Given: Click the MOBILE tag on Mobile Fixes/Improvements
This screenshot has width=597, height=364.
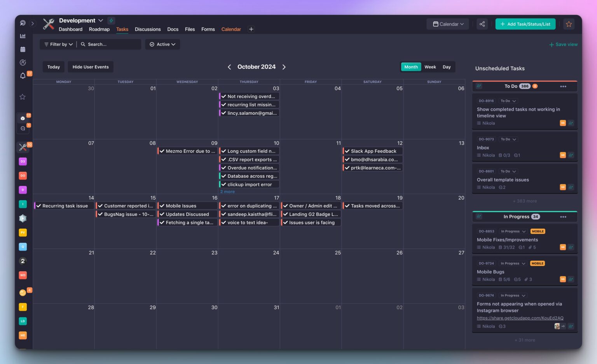Looking at the screenshot, I should click(x=538, y=231).
